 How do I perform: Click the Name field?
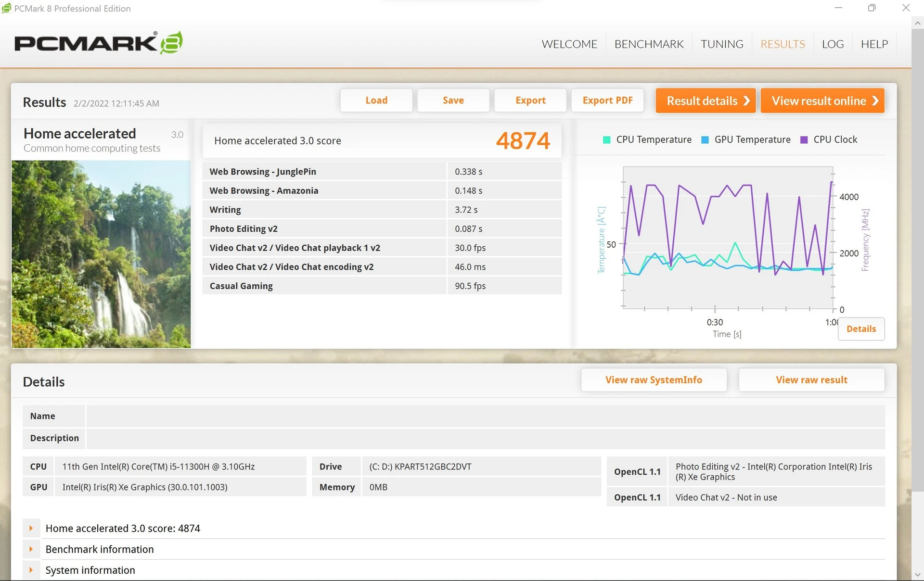pyautogui.click(x=486, y=416)
